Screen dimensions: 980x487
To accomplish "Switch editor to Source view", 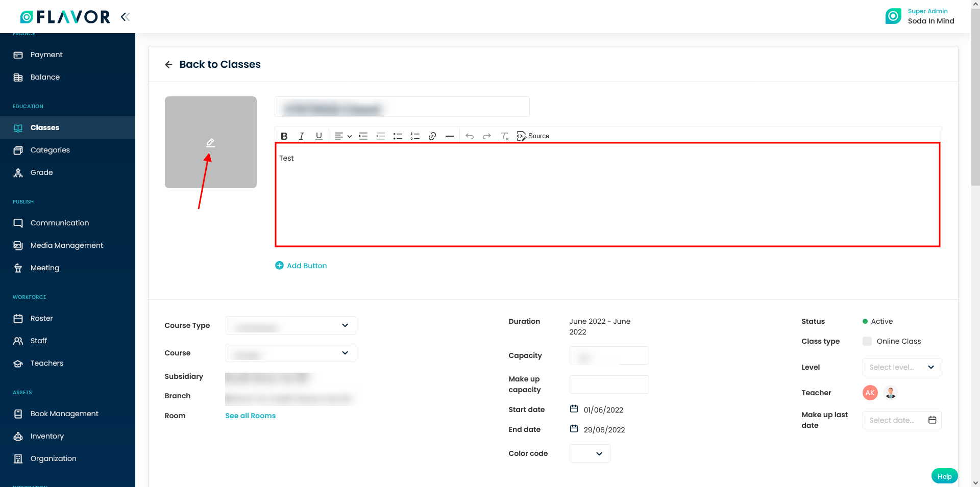I will pyautogui.click(x=533, y=136).
